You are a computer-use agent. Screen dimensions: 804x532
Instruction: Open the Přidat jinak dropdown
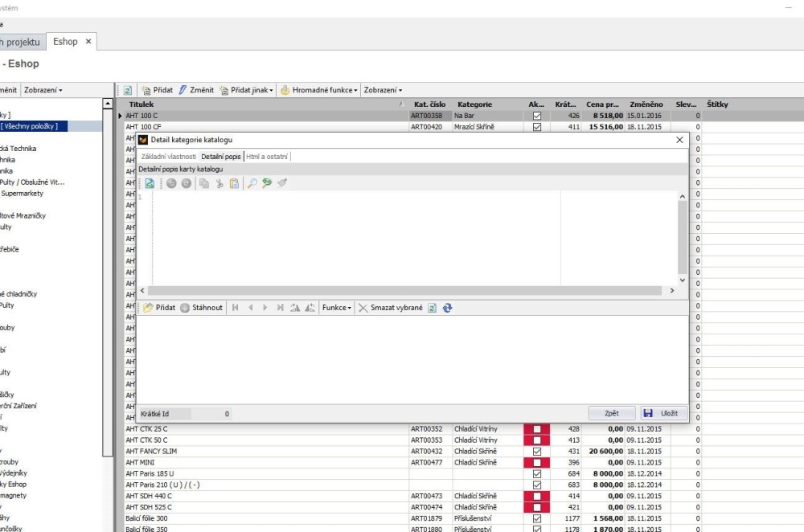(246, 90)
